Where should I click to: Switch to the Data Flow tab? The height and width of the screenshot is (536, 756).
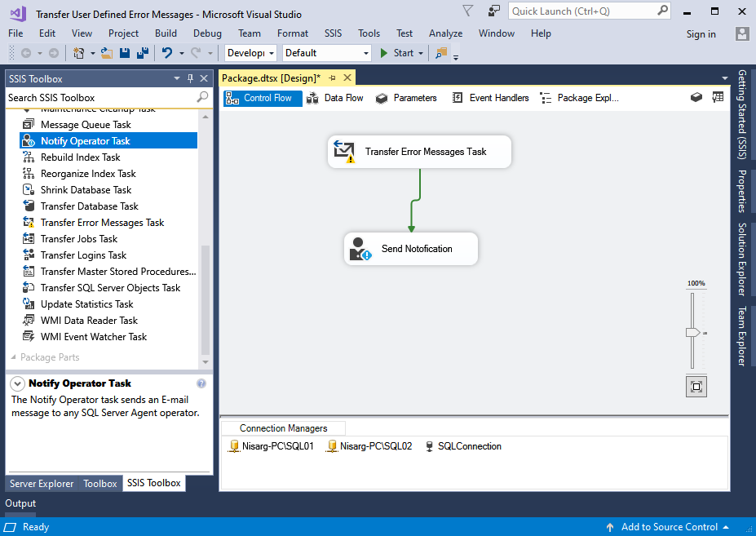(335, 98)
